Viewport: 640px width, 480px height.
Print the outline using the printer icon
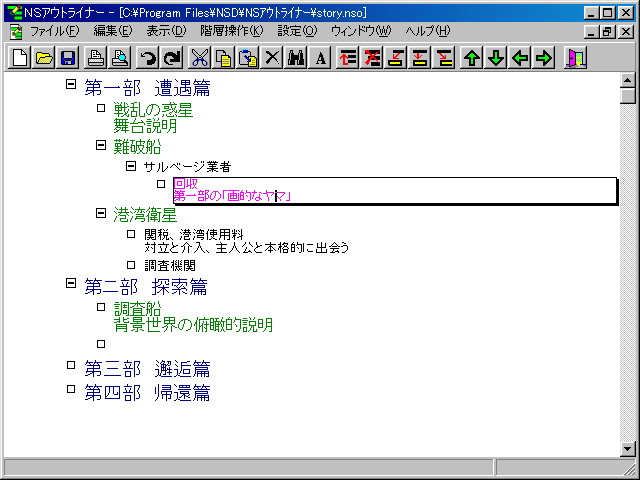[x=95, y=58]
